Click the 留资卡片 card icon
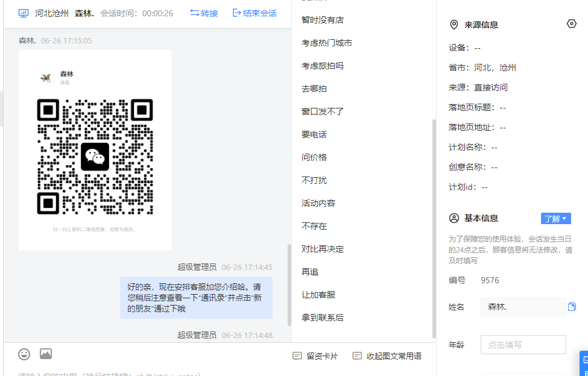Image resolution: width=588 pixels, height=376 pixels. pyautogui.click(x=297, y=356)
